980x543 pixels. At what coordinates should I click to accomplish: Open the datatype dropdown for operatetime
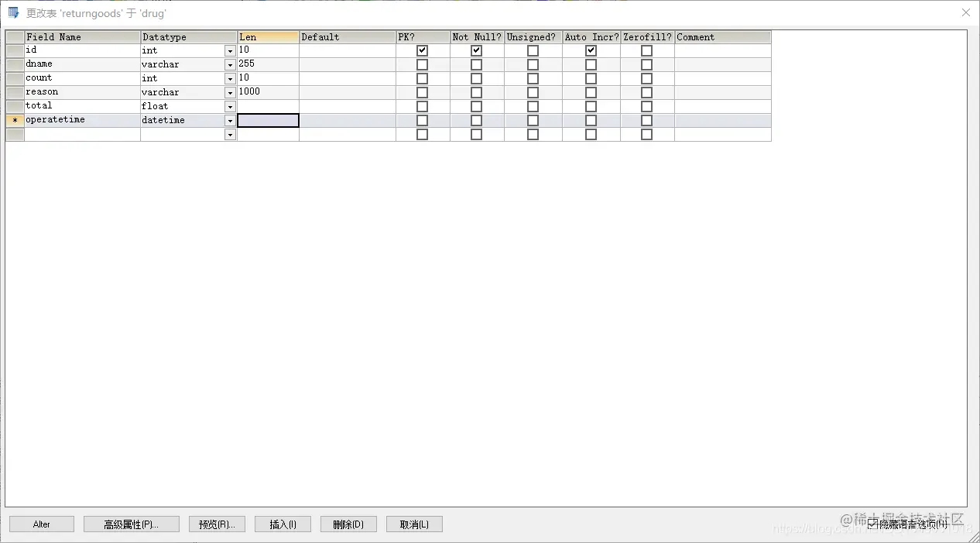tap(230, 120)
